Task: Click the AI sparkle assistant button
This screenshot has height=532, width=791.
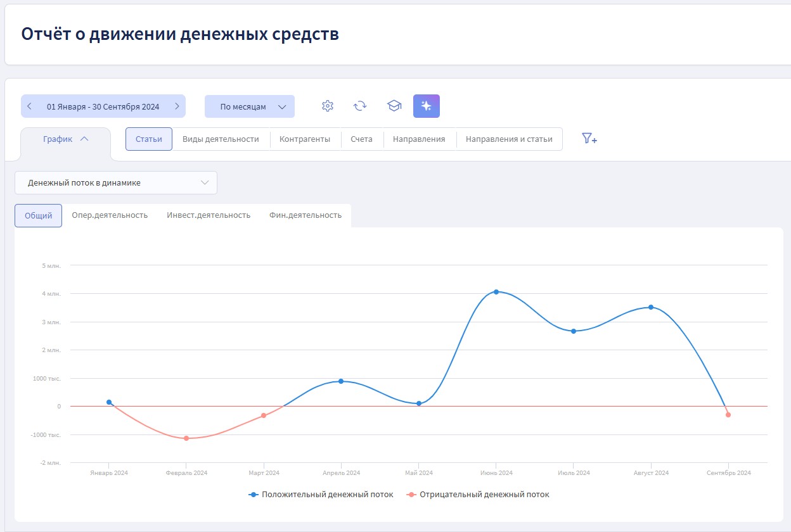Action: pyautogui.click(x=427, y=106)
